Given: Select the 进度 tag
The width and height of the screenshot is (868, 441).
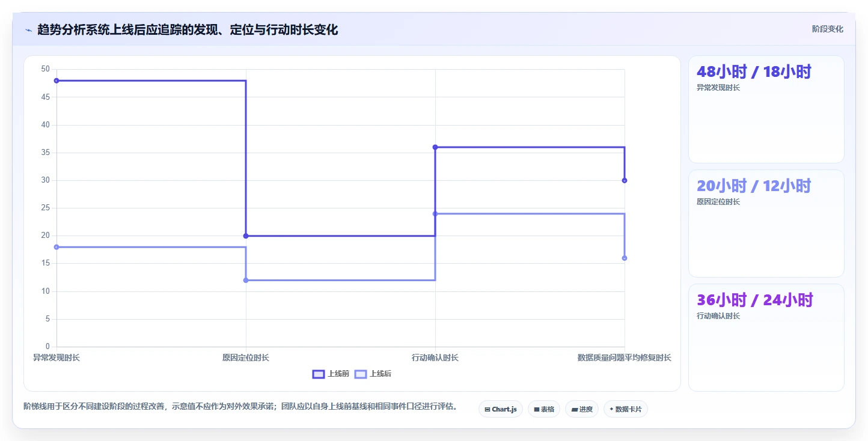Looking at the screenshot, I should coord(582,409).
